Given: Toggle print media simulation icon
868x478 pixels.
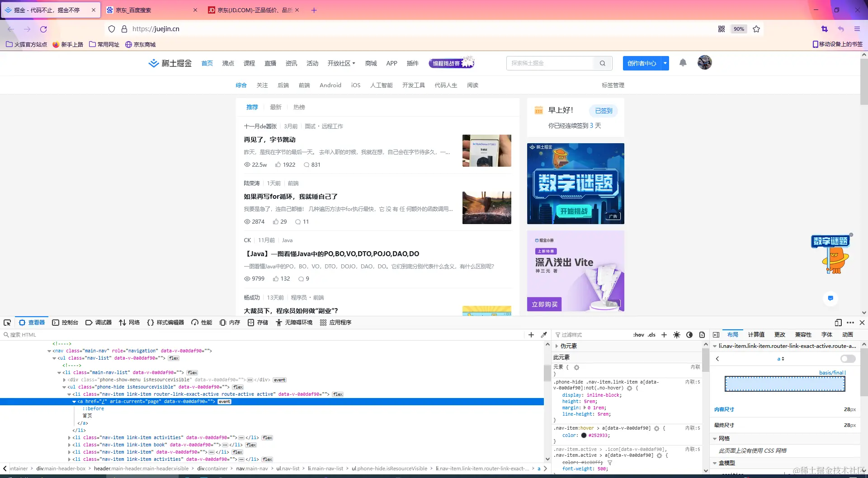Looking at the screenshot, I should [x=702, y=335].
